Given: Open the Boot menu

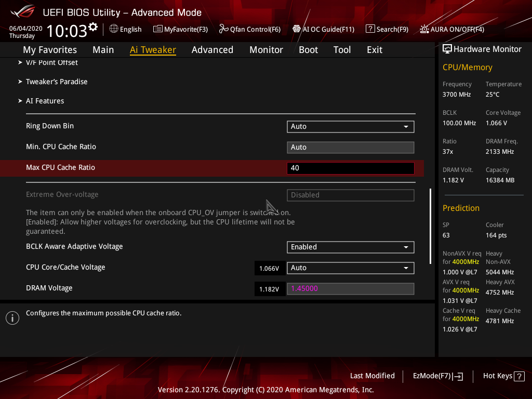Looking at the screenshot, I should pos(308,49).
